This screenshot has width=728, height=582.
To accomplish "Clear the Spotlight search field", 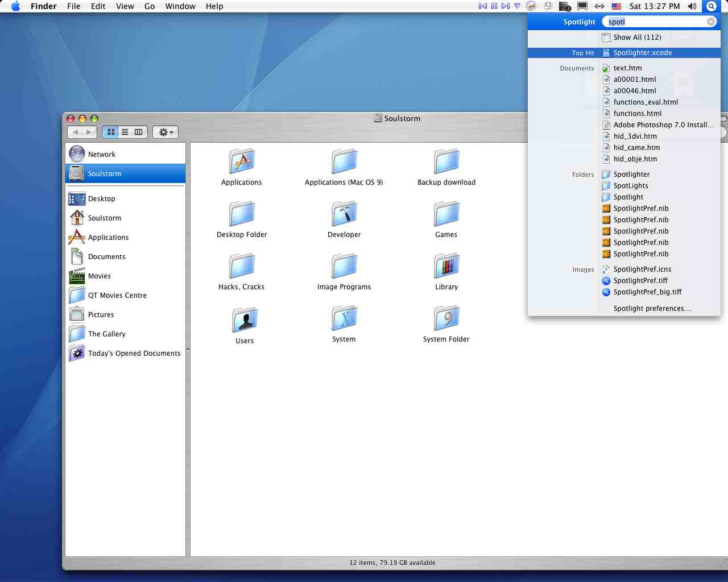I will click(x=711, y=22).
